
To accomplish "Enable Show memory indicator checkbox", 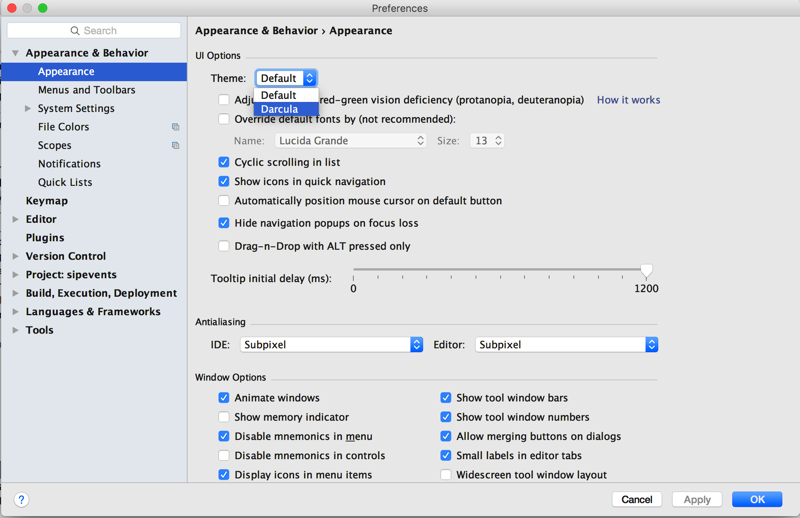I will pyautogui.click(x=224, y=417).
